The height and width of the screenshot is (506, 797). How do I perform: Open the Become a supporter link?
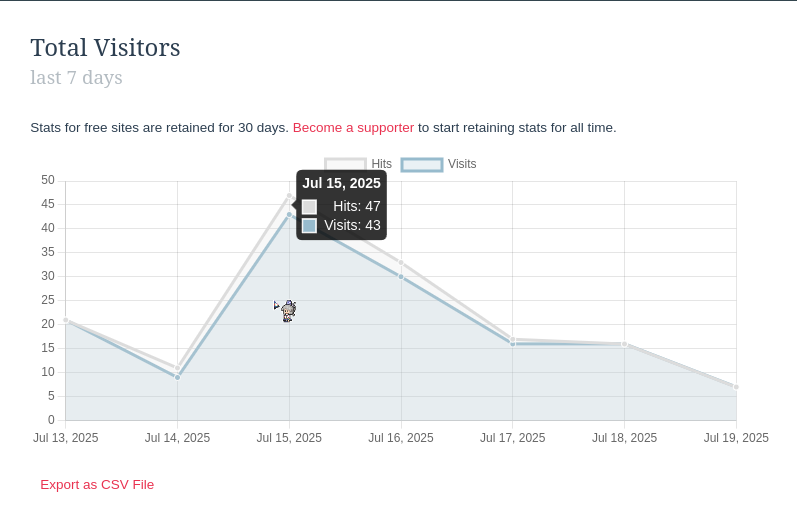pyautogui.click(x=353, y=128)
